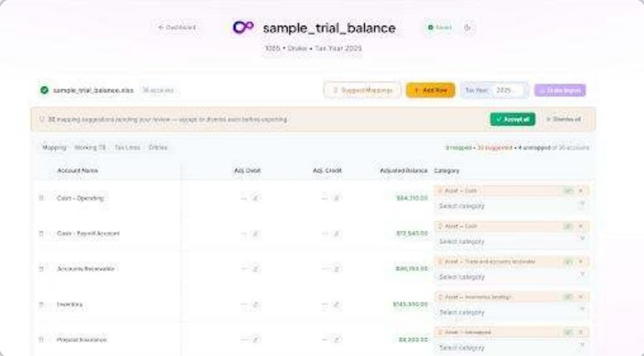
Task: Click the adjusted balance of Cash - Operating
Action: pos(412,198)
